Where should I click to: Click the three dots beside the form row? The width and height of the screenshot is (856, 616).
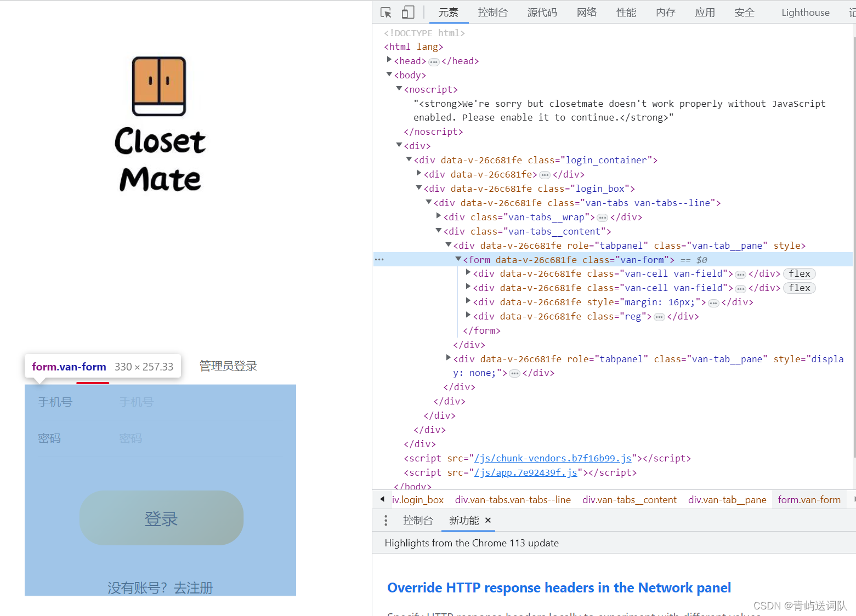379,260
